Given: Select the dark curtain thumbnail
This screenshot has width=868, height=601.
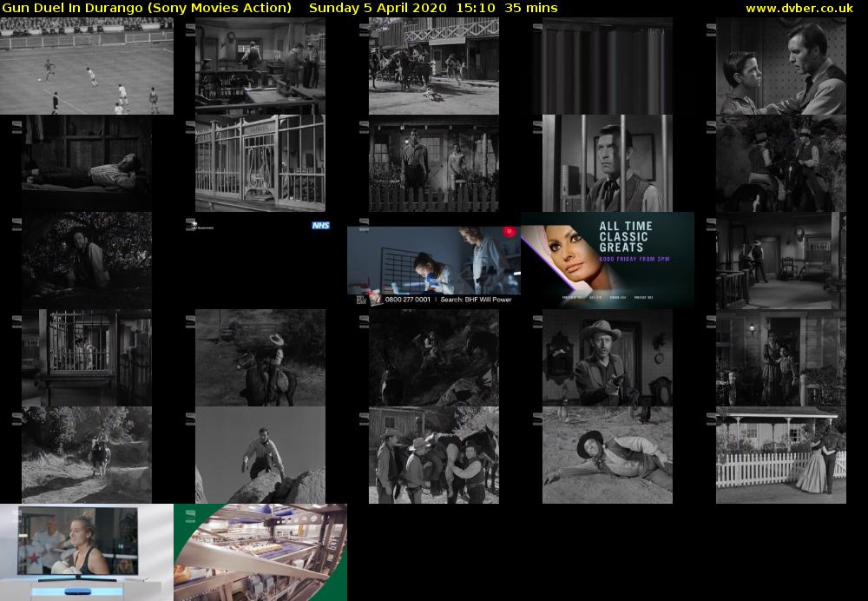Looking at the screenshot, I should pyautogui.click(x=608, y=66).
